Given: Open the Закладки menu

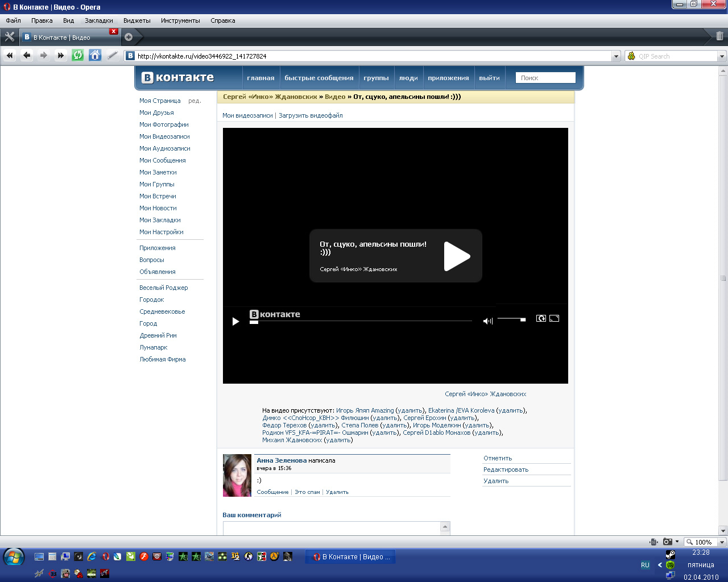Looking at the screenshot, I should coord(98,20).
